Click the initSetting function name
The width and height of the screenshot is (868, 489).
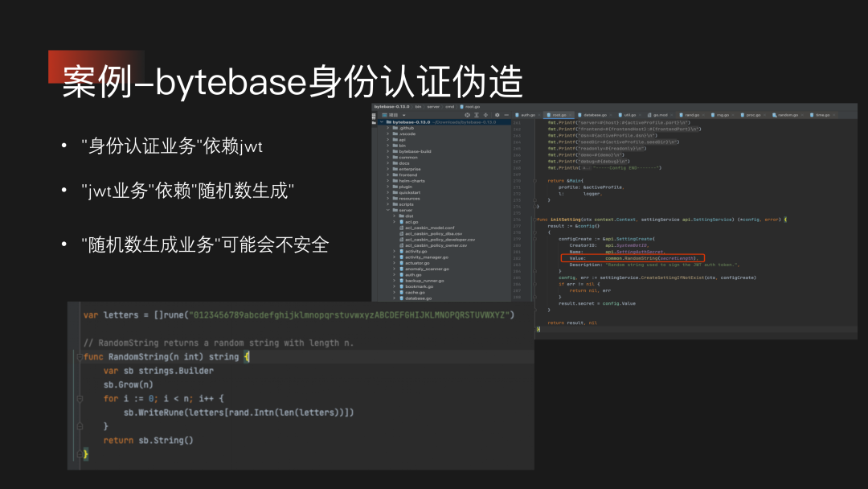click(x=565, y=220)
